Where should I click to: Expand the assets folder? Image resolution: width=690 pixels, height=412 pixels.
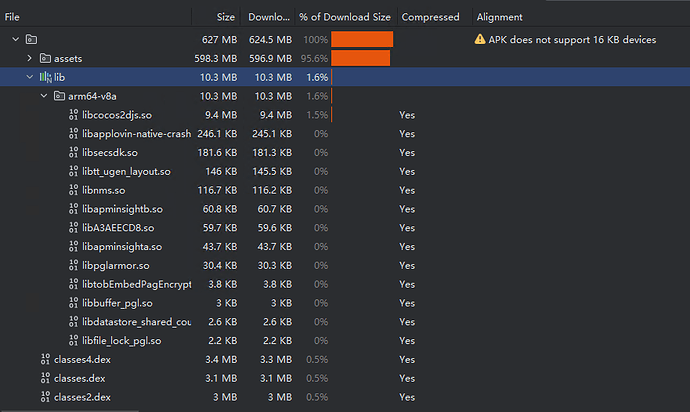tap(30, 58)
